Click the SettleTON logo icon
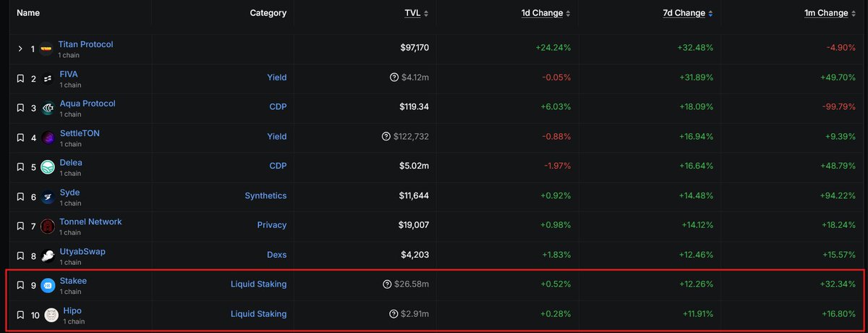Image resolution: width=868 pixels, height=333 pixels. (48, 138)
